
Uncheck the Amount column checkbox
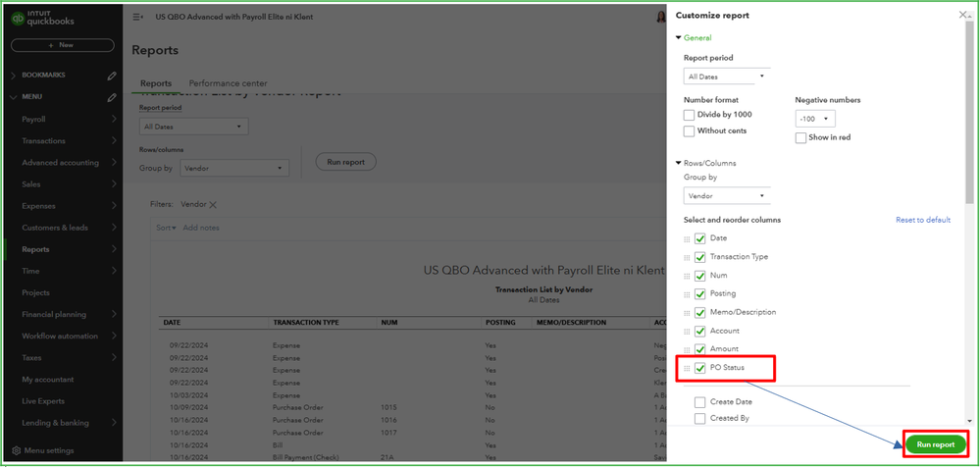[700, 349]
